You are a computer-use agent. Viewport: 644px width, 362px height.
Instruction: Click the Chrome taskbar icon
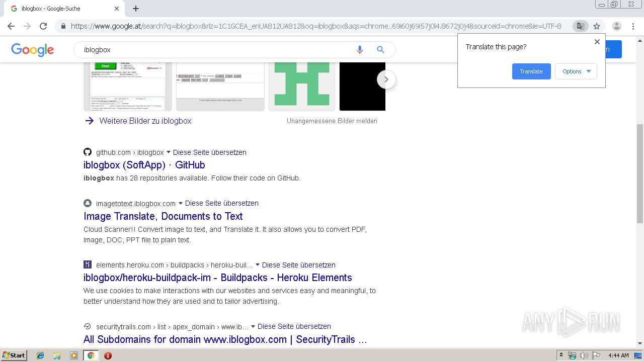tap(91, 355)
